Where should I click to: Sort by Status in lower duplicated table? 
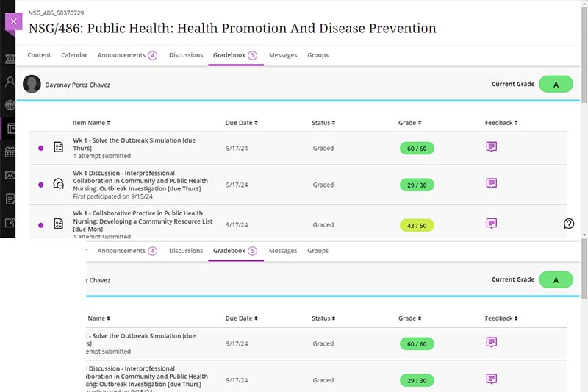pos(323,318)
